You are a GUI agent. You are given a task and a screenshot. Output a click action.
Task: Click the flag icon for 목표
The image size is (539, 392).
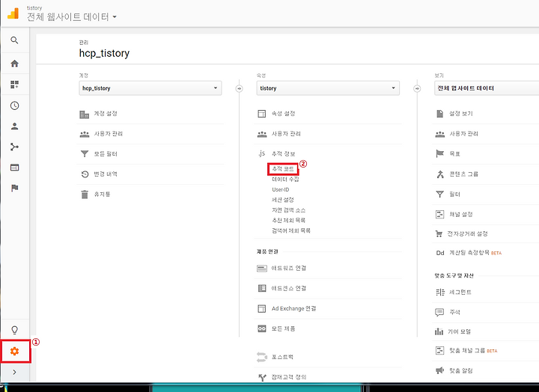(439, 153)
